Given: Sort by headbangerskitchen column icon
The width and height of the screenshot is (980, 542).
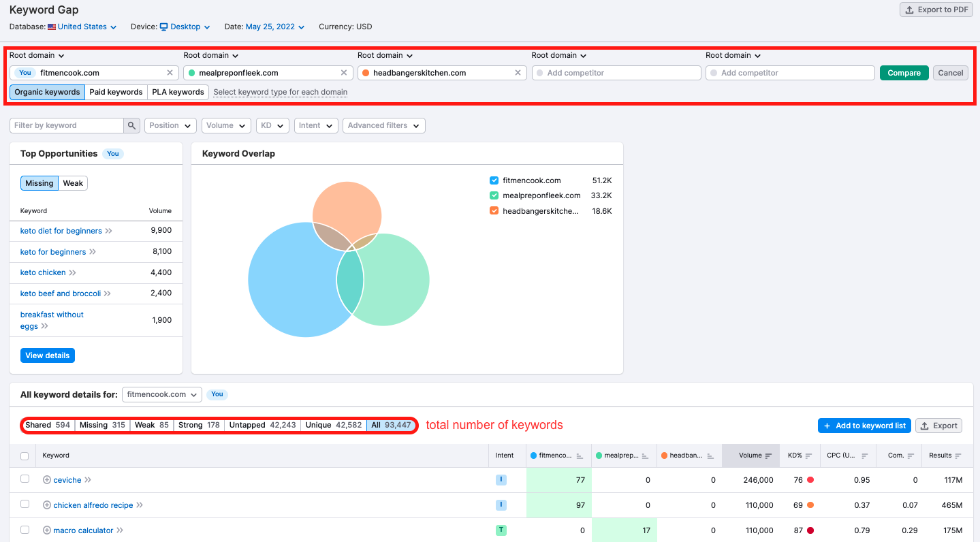Looking at the screenshot, I should [x=710, y=456].
